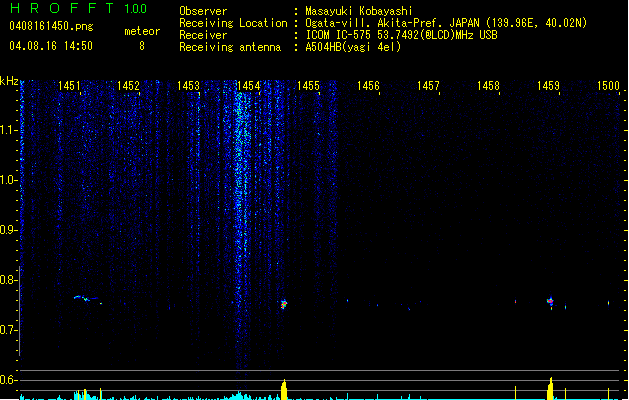Click the 1454 time marker
This screenshot has width=629, height=400.
tap(248, 85)
